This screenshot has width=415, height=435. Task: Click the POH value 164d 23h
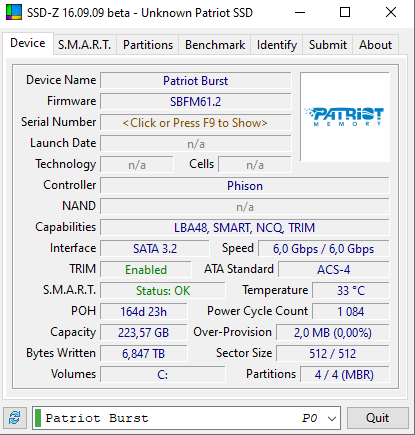[x=144, y=312]
